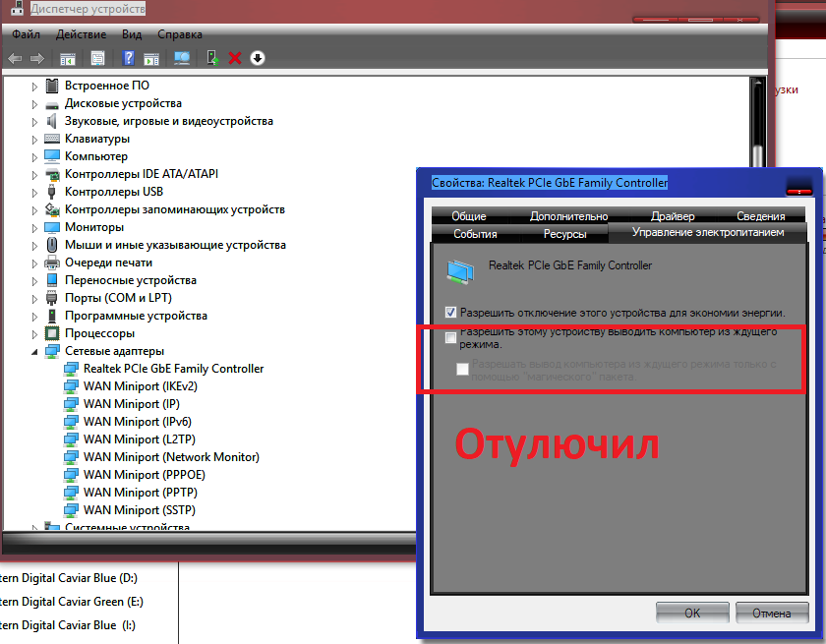826x644 pixels.
Task: Open the Действие menu
Action: click(81, 34)
